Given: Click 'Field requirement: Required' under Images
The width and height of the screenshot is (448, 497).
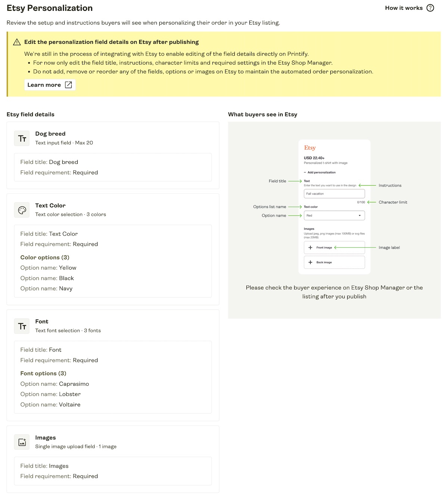Looking at the screenshot, I should (x=59, y=476).
